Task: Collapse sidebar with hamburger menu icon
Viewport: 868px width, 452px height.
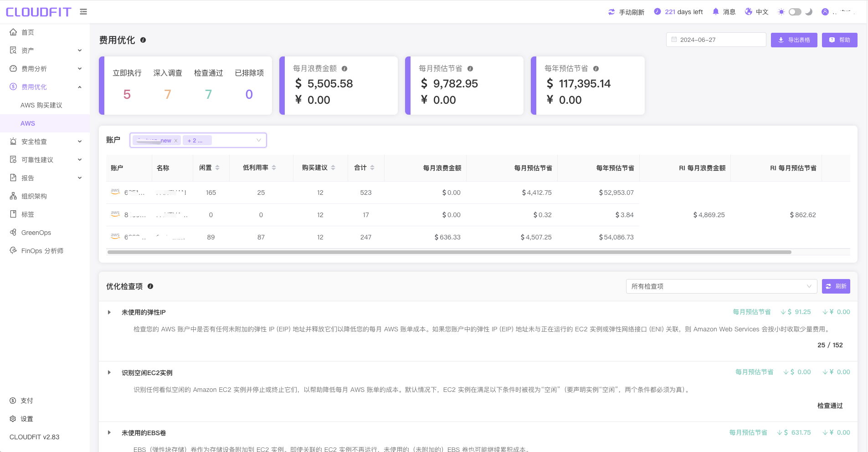Action: [83, 12]
